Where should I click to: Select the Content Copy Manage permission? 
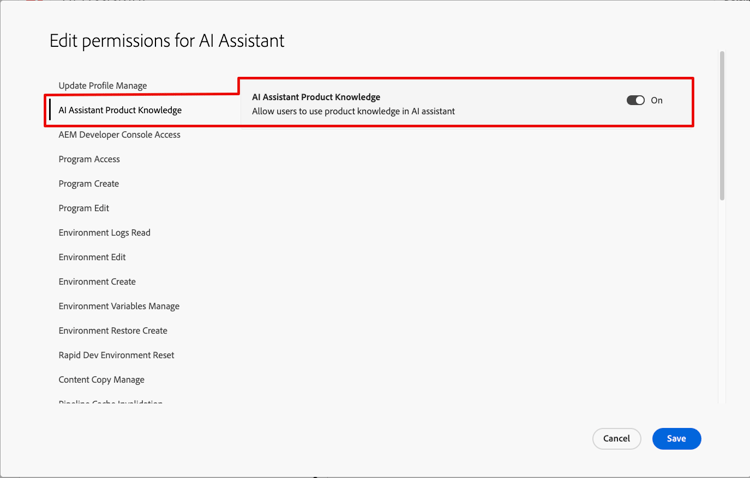(x=101, y=380)
